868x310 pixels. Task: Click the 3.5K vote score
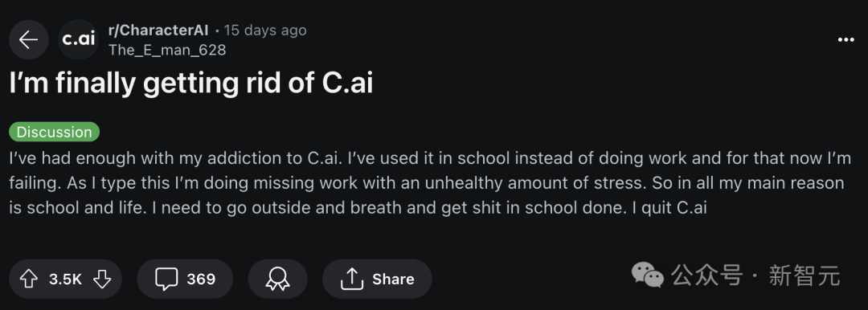[65, 279]
